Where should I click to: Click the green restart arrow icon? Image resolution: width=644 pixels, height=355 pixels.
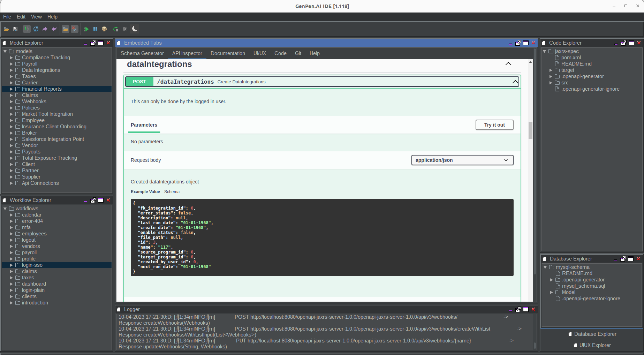pyautogui.click(x=115, y=29)
